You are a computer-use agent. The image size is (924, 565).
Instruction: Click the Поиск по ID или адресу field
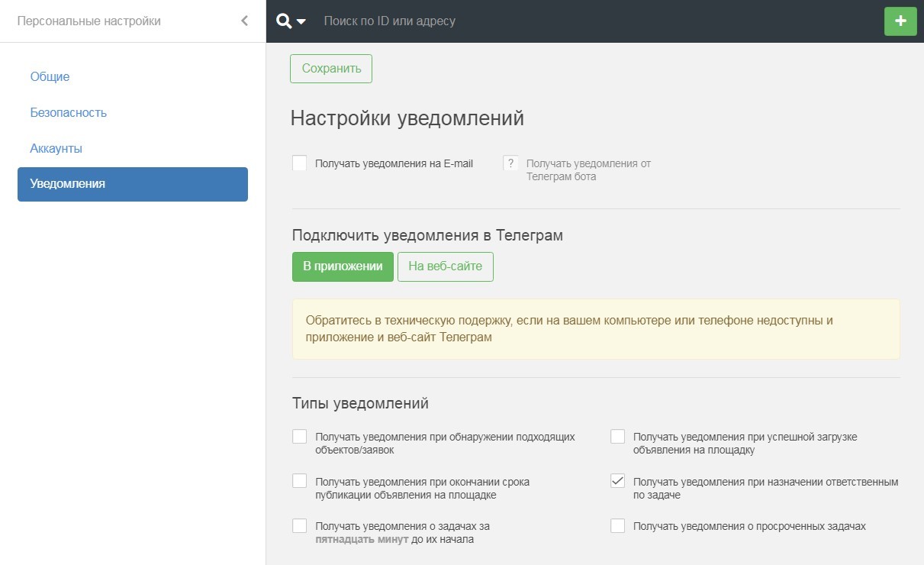(389, 21)
